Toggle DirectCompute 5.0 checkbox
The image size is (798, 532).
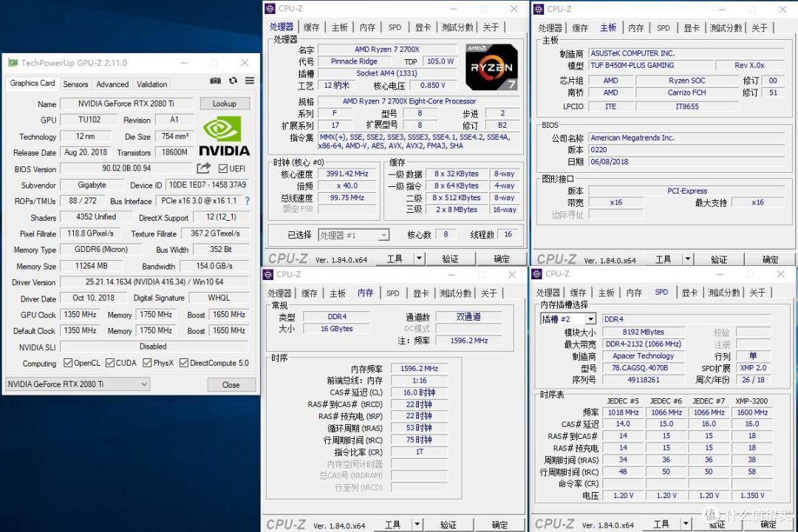tap(184, 363)
